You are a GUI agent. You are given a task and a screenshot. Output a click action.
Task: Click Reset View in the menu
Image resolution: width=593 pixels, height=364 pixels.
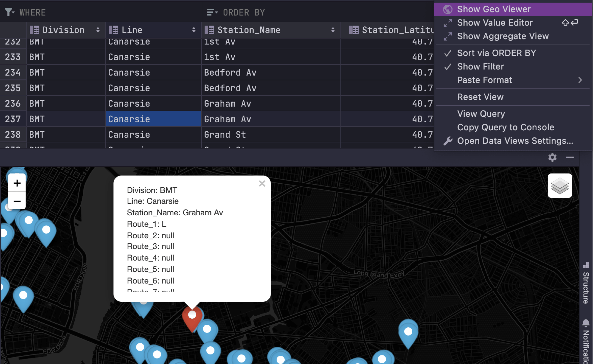[480, 97]
